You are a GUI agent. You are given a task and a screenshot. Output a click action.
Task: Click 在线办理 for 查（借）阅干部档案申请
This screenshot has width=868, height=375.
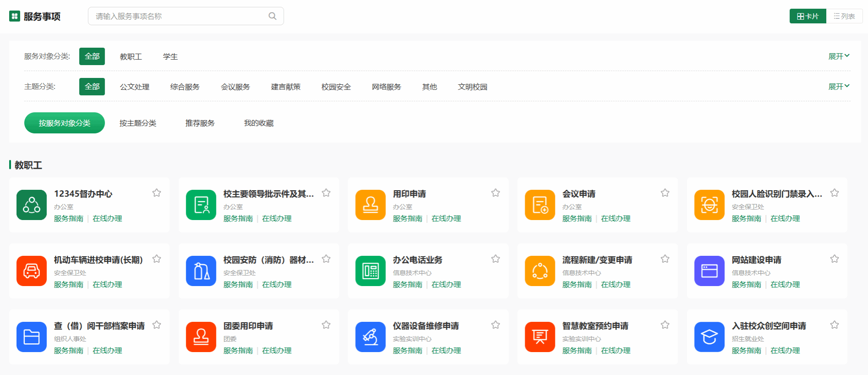(107, 351)
